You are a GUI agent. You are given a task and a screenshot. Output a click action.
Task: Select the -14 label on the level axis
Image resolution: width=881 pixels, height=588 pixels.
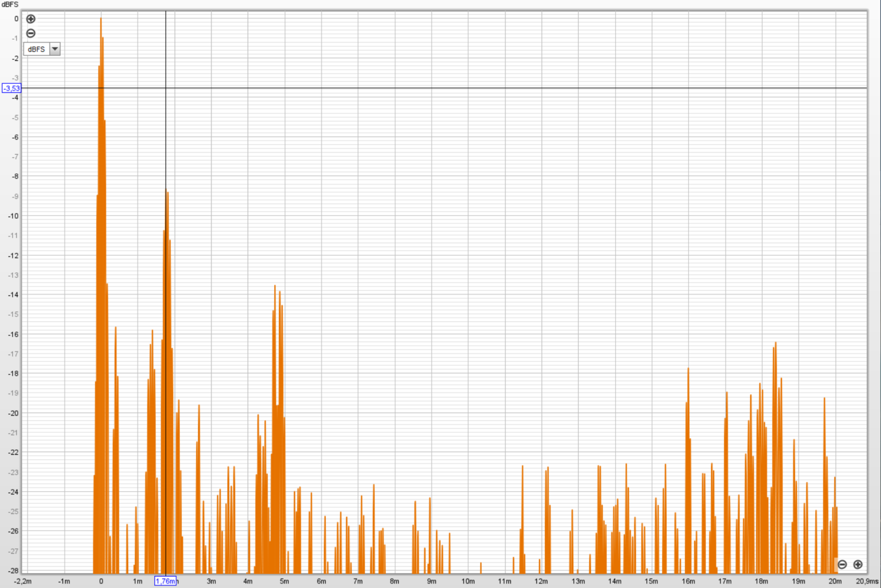click(x=13, y=295)
